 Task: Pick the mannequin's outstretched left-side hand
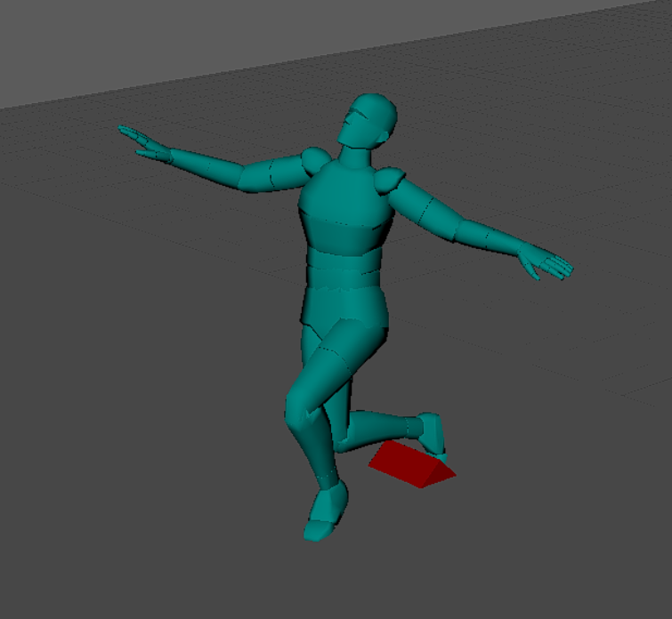pos(145,144)
